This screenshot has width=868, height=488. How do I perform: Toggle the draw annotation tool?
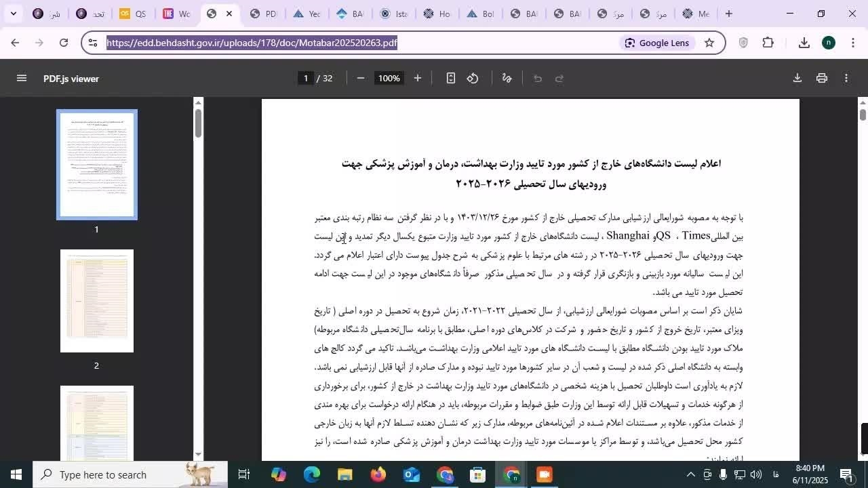pos(507,78)
